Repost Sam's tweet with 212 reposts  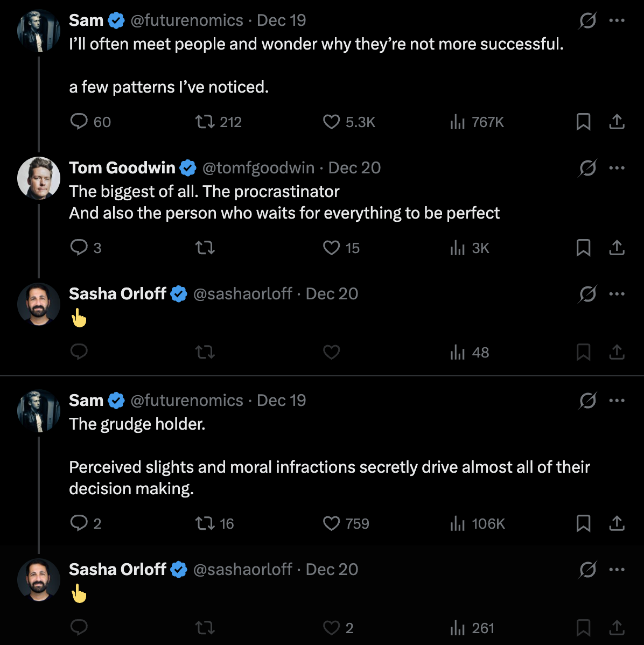(x=205, y=122)
